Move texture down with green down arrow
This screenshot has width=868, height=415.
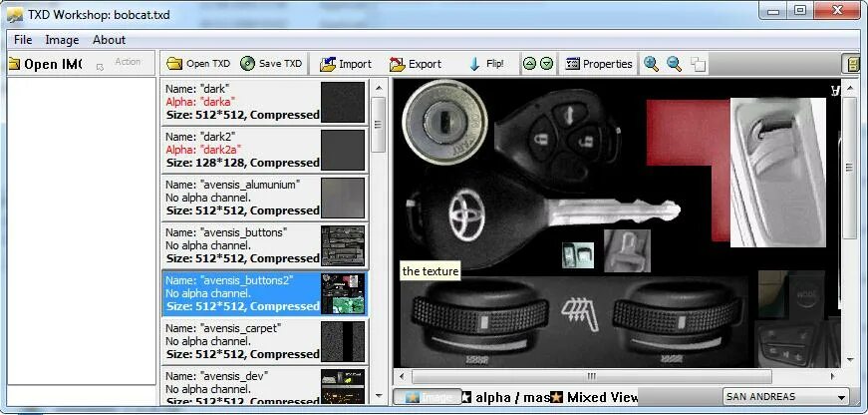(x=546, y=64)
